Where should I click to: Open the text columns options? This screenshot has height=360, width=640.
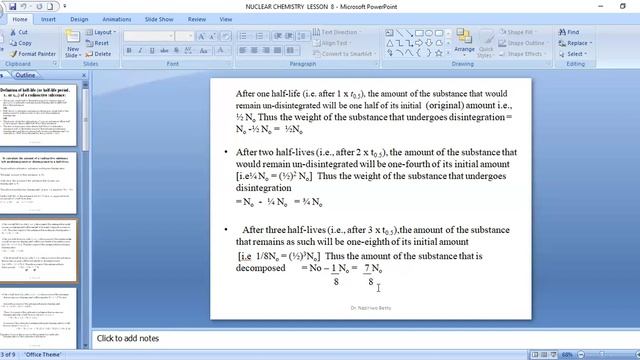tap(291, 50)
